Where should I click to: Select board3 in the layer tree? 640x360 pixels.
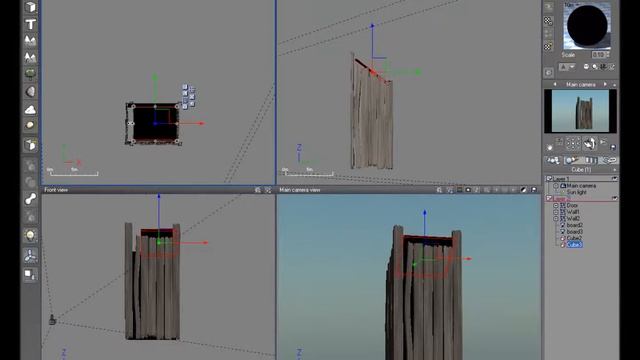(574, 232)
